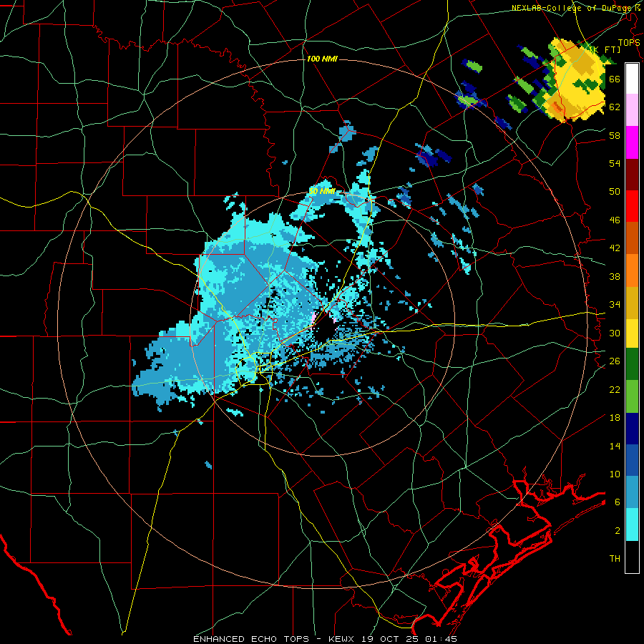Click the '18' legend value

click(x=615, y=418)
